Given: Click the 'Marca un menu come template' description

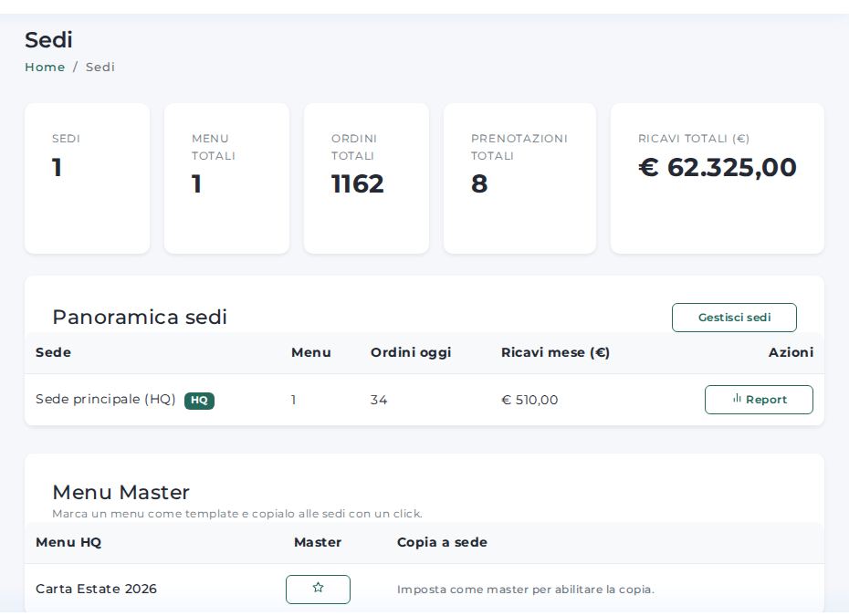Looking at the screenshot, I should (x=237, y=514).
